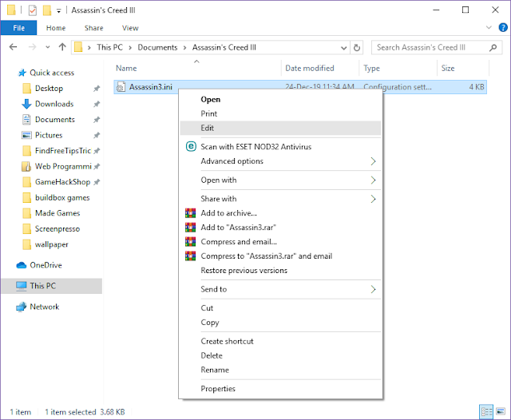Viewport: 511px width, 420px height.
Task: Expand the Open with submenu
Action: [280, 180]
